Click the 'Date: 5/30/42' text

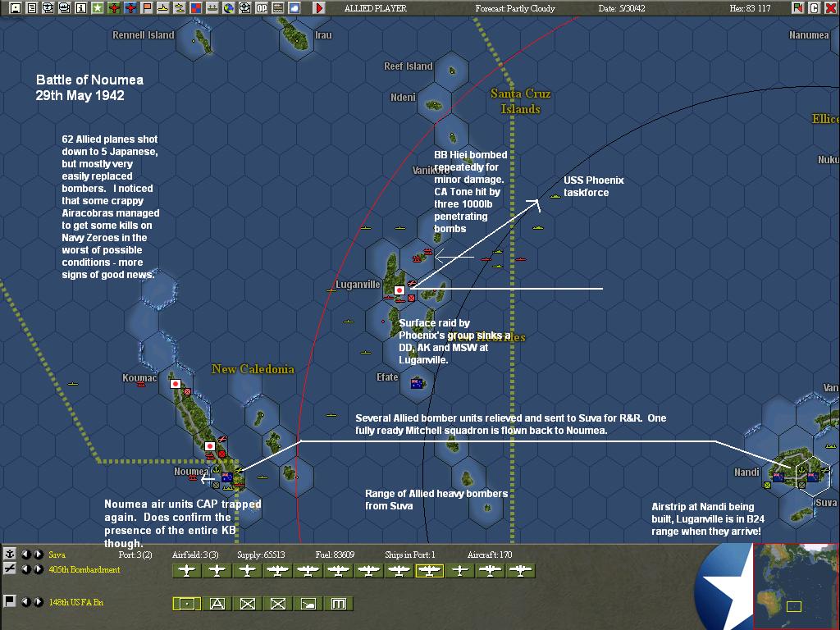point(622,8)
